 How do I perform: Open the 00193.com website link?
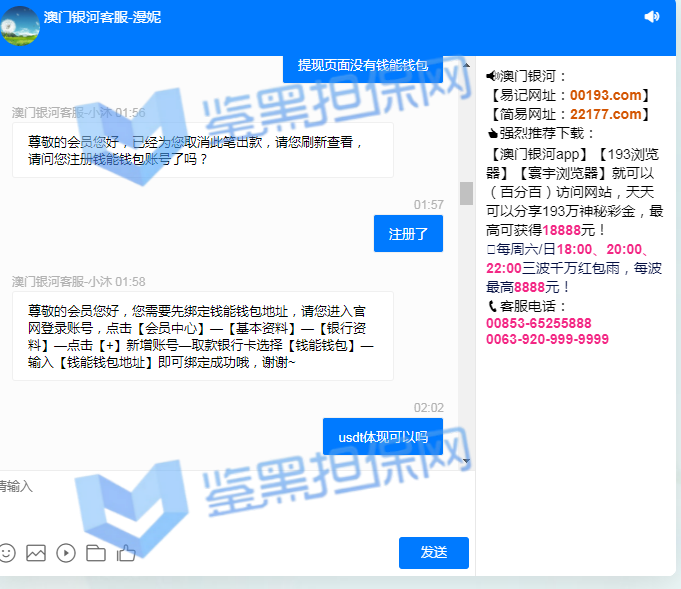tap(605, 95)
